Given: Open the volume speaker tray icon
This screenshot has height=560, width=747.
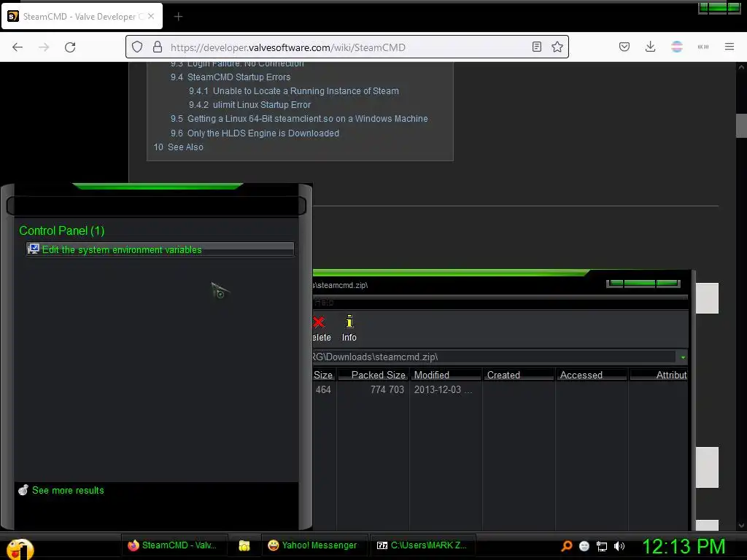Looking at the screenshot, I should click(x=619, y=546).
